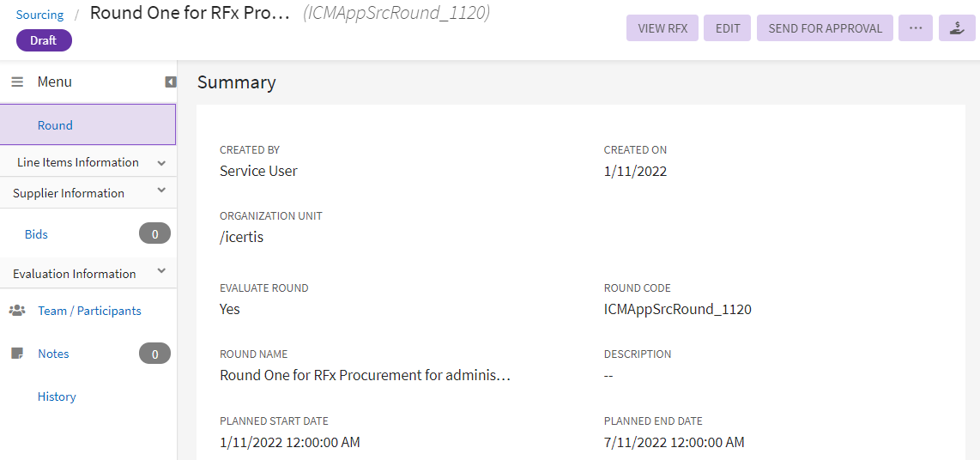Click the hamburger menu icon
980x460 pixels.
click(17, 82)
